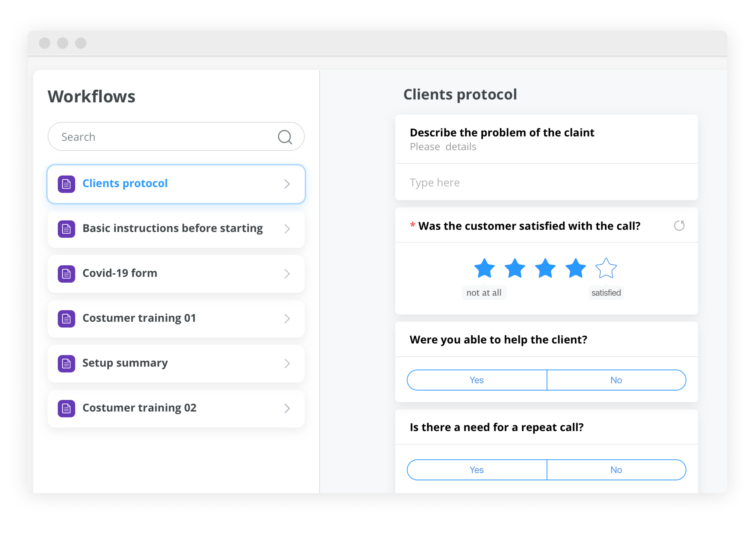The image size is (756, 553).
Task: Open the Costumer training 01 workflow
Action: [139, 319]
